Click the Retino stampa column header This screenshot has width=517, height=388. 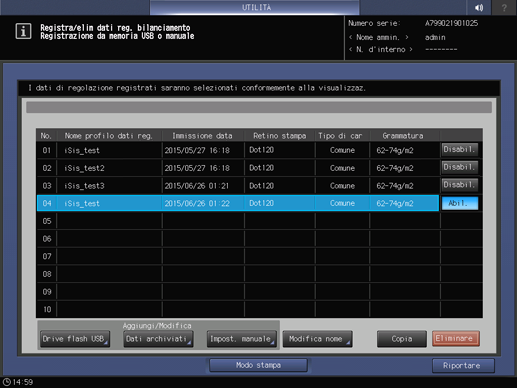pos(280,136)
